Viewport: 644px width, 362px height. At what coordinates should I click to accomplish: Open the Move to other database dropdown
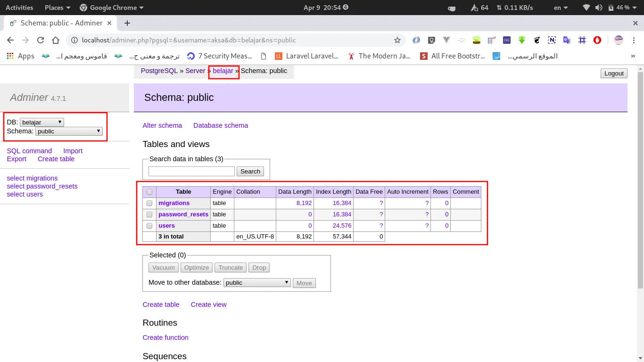(x=257, y=282)
